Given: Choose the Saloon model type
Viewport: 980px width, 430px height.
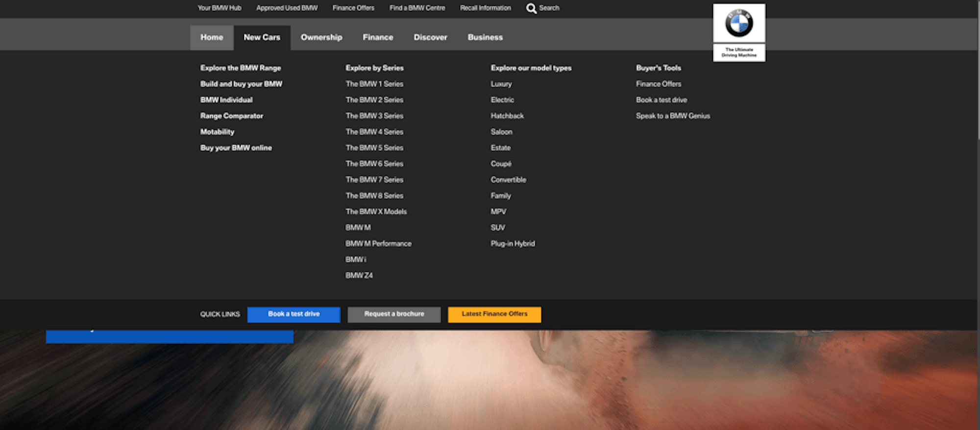Looking at the screenshot, I should 501,132.
